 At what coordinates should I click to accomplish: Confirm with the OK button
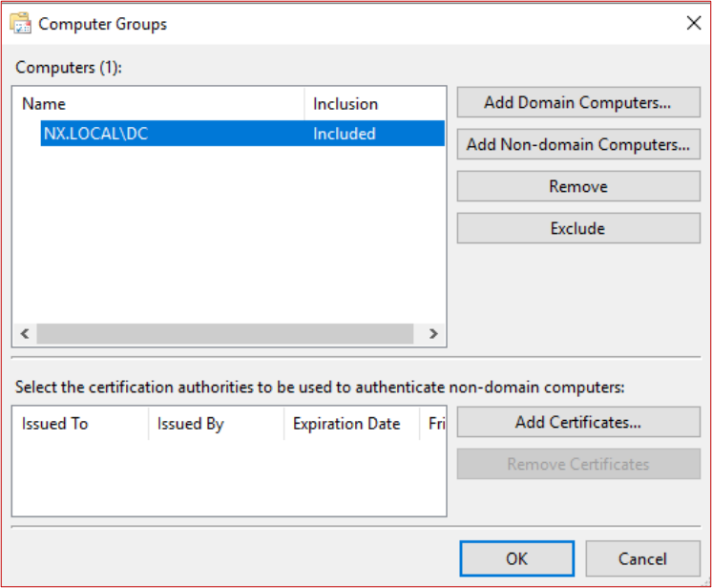click(516, 558)
